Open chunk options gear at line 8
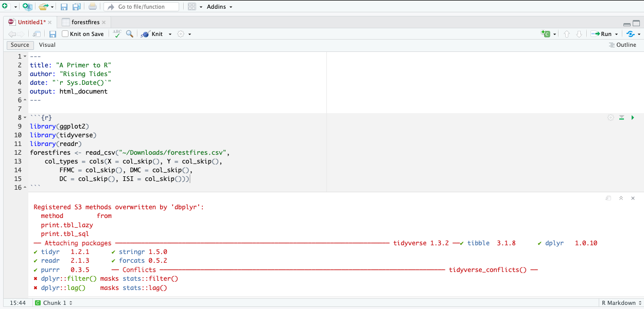Screen dimensions: 644x309 (611, 118)
